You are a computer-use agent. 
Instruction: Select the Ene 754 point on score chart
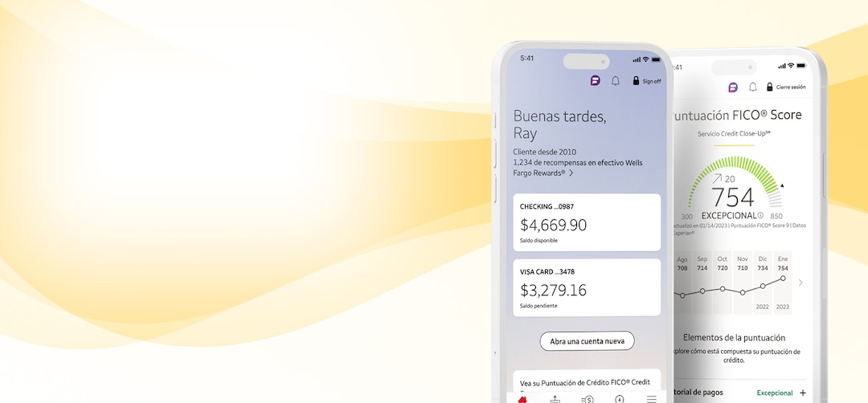(x=783, y=279)
